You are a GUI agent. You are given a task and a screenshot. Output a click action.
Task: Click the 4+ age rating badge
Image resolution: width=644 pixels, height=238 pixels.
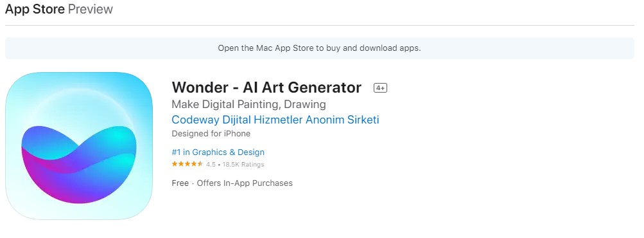[380, 87]
